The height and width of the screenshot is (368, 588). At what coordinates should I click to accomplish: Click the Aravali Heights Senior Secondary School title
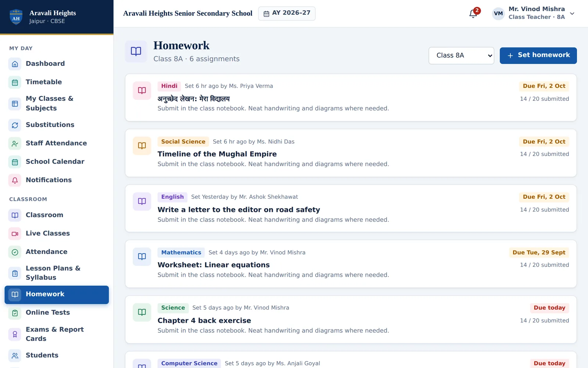point(188,14)
